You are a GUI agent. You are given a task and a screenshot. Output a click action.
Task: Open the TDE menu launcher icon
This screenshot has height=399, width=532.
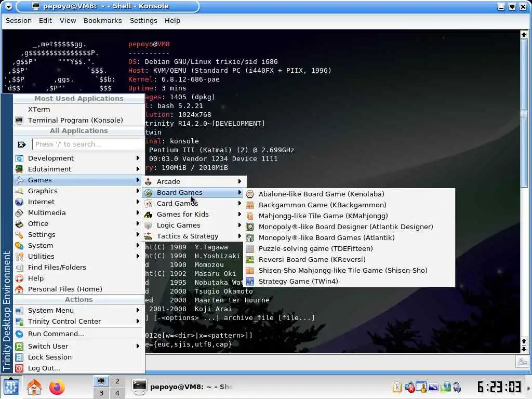(11, 387)
